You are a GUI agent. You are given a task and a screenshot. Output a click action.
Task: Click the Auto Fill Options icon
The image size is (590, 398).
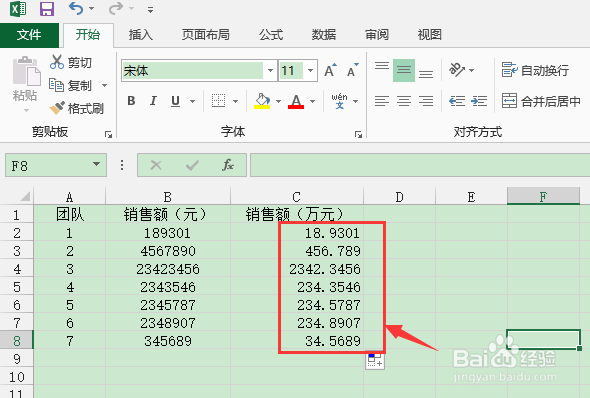click(x=375, y=360)
